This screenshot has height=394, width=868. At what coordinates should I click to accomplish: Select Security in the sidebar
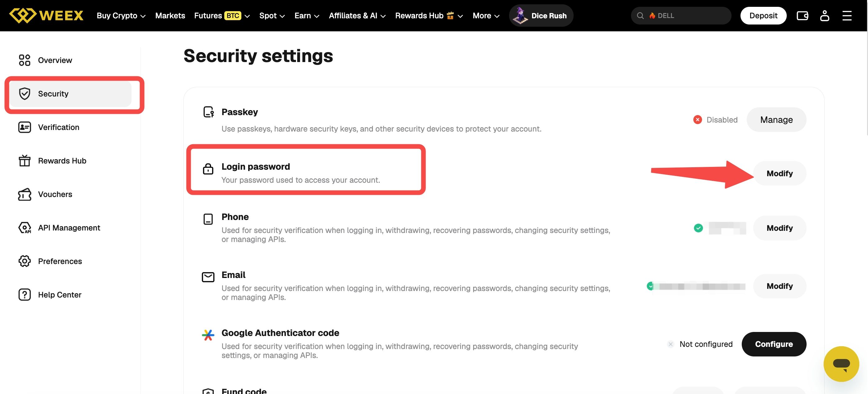[70, 94]
